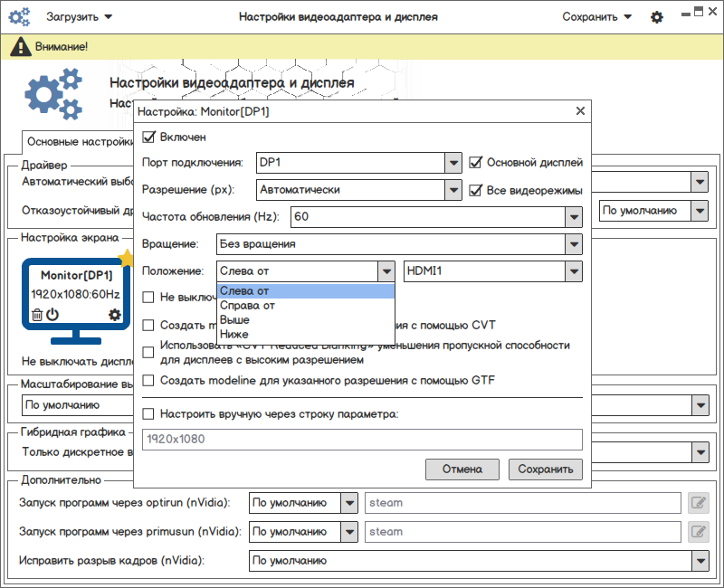This screenshot has height=588, width=724.
Task: Enable 'Настроить вручную через строку параметра'
Action: (149, 414)
